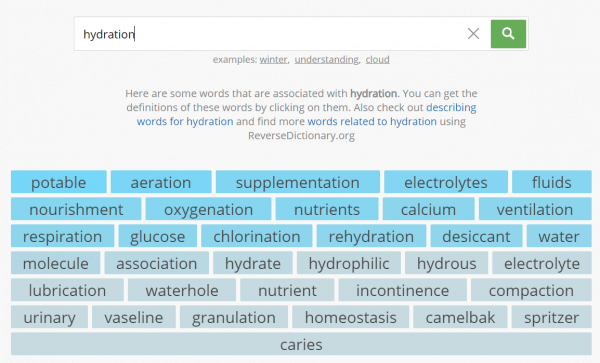
Task: Select the 'potable' word tile
Action: [x=59, y=182]
